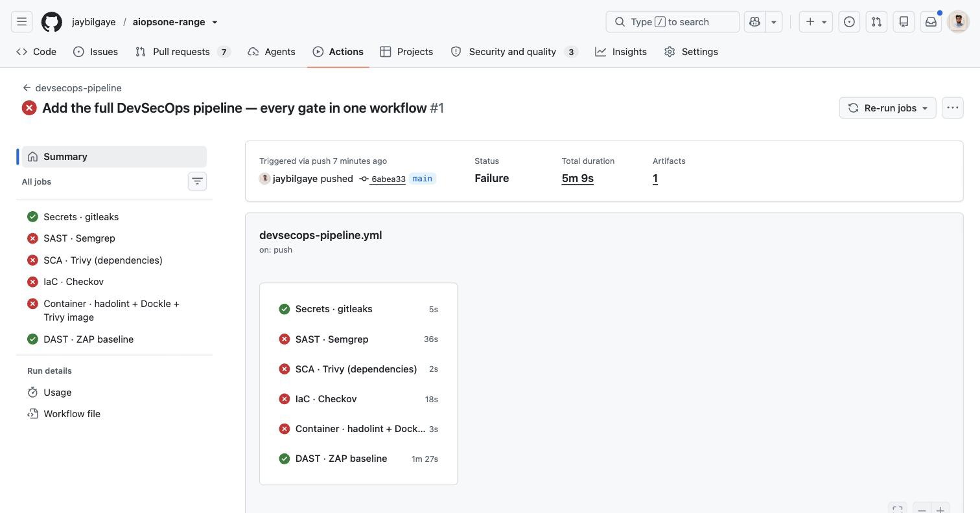Open the artifacts count link
Image resolution: width=980 pixels, height=513 pixels.
655,178
